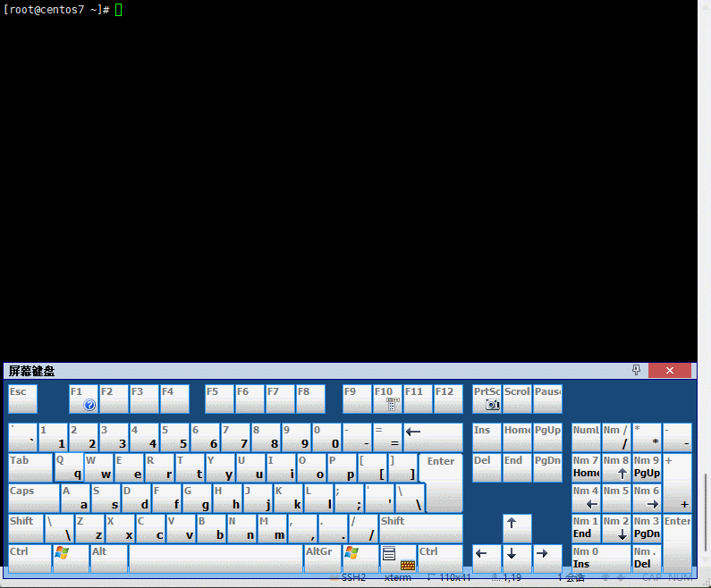Image resolution: width=711 pixels, height=588 pixels.
Task: Toggle the NumLock key
Action: (x=586, y=437)
